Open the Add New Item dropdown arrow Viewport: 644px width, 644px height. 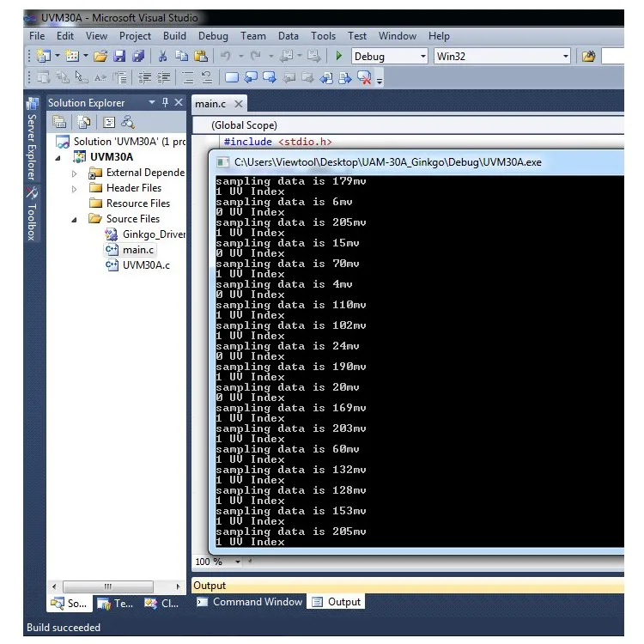[x=85, y=56]
